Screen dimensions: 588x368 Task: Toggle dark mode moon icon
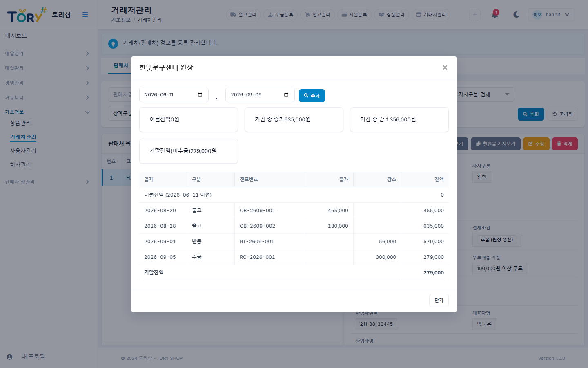pyautogui.click(x=516, y=15)
